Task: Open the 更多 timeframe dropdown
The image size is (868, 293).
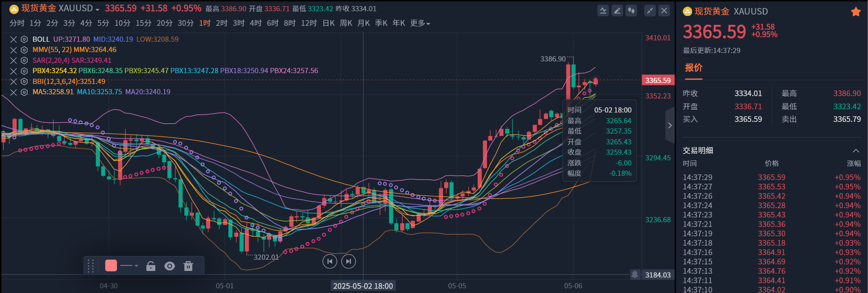Action: pos(420,23)
